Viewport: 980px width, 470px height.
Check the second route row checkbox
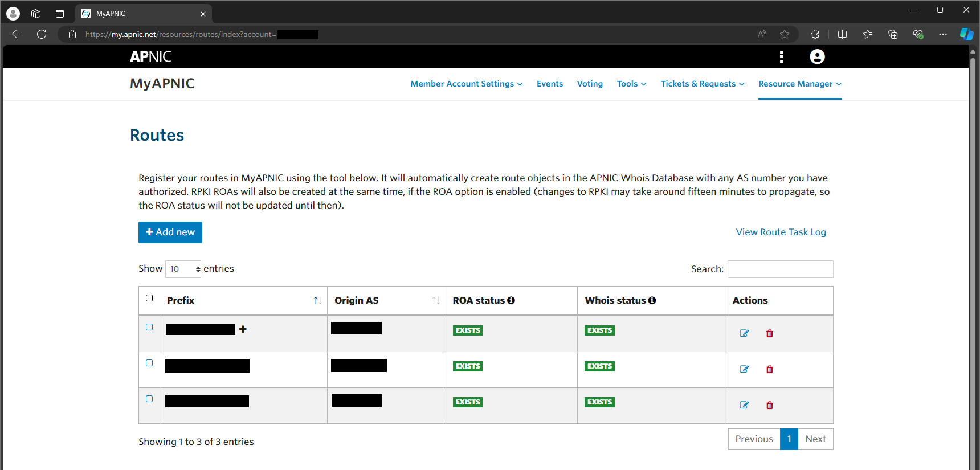149,363
